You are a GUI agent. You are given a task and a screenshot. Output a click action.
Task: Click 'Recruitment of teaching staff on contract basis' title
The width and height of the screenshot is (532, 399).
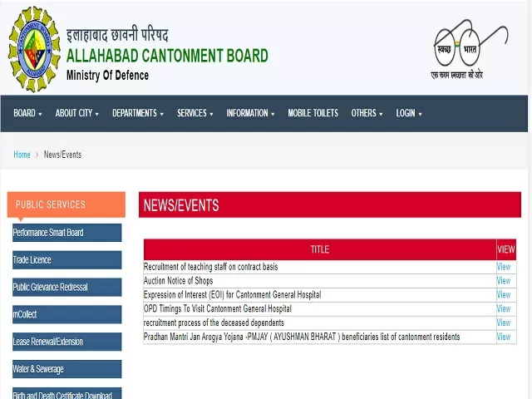pos(210,267)
